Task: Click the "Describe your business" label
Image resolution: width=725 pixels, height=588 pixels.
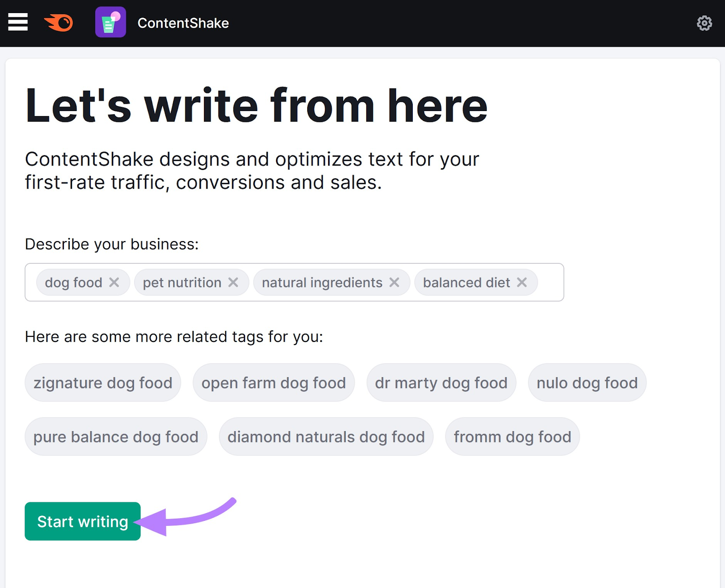Action: (x=112, y=244)
